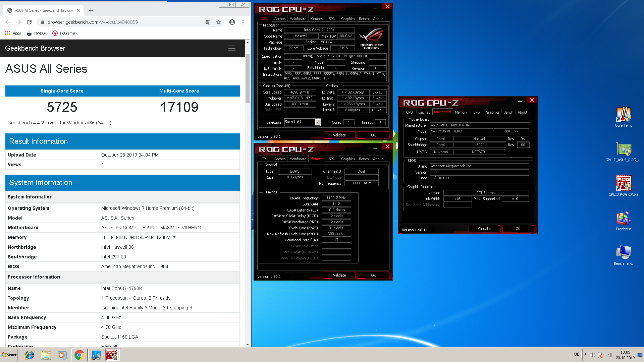Click OK in the Memory tab window
644x362 pixels.
pyautogui.click(x=373, y=275)
